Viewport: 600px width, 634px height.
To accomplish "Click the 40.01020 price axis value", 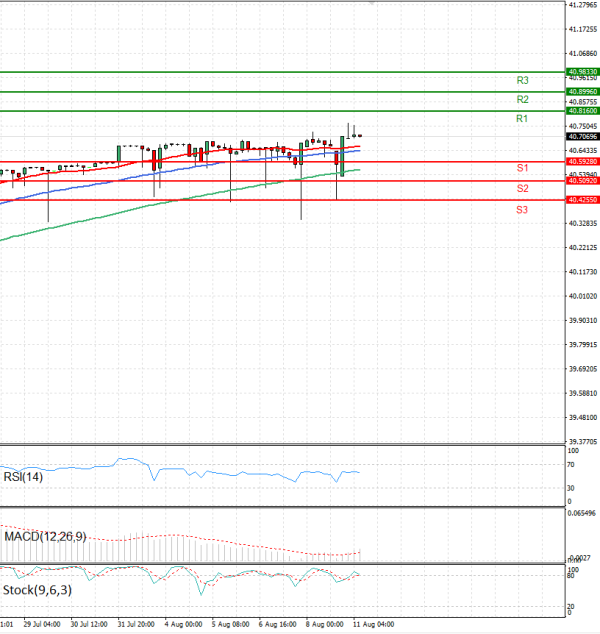I will point(582,296).
